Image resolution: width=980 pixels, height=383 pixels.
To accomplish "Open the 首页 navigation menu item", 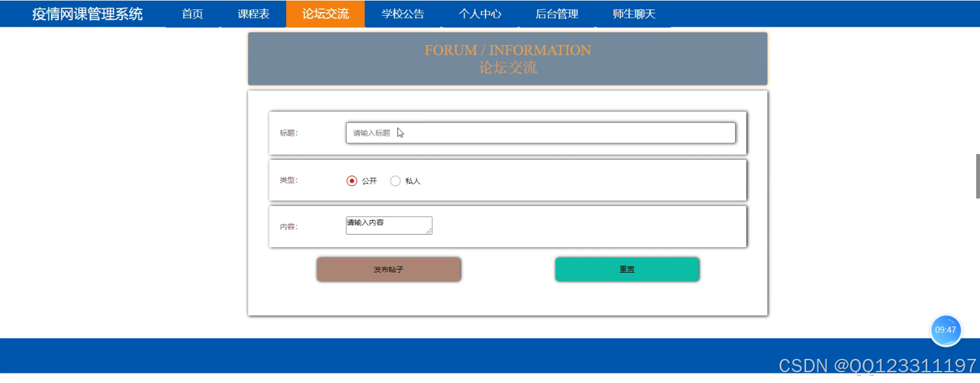I will click(x=192, y=13).
